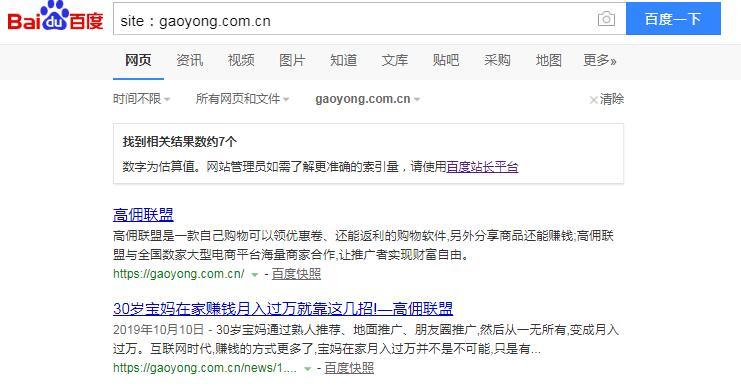Go to the 文库 tab
741x387 pixels.
[395, 60]
